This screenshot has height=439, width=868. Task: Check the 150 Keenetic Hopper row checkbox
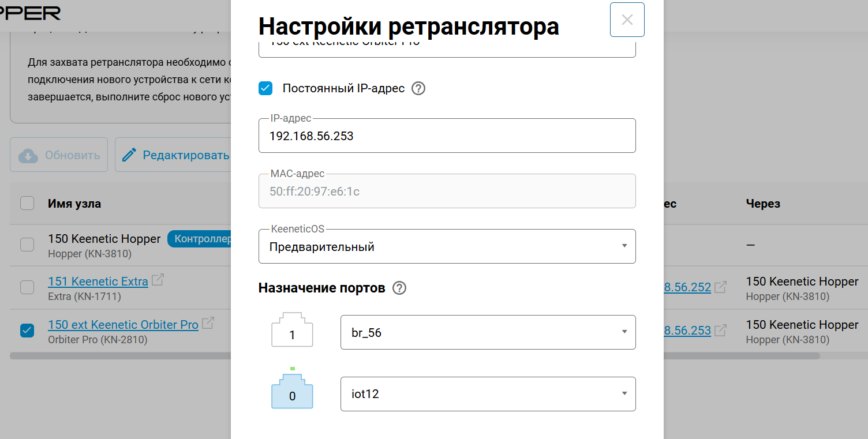tap(27, 244)
